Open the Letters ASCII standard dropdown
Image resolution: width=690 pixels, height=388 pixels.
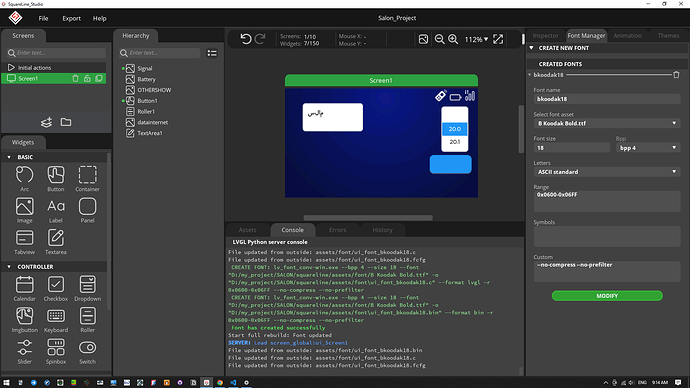tap(607, 172)
